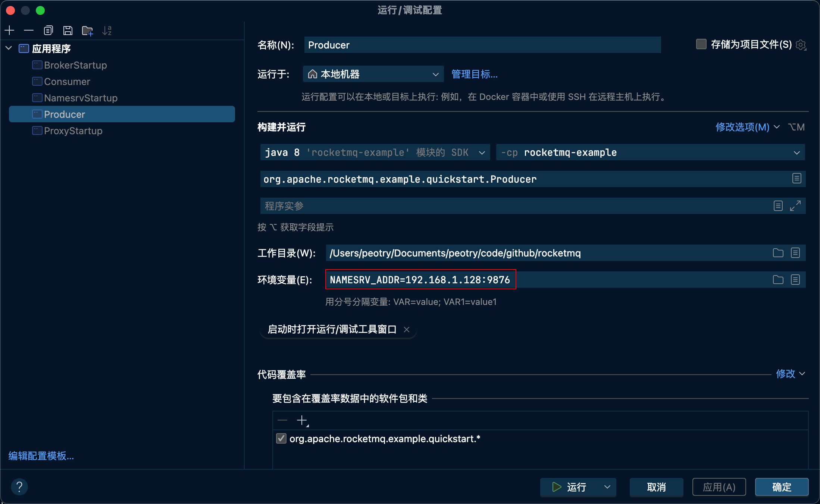Open 修改选项(M) dropdown
The width and height of the screenshot is (820, 504).
(x=747, y=127)
